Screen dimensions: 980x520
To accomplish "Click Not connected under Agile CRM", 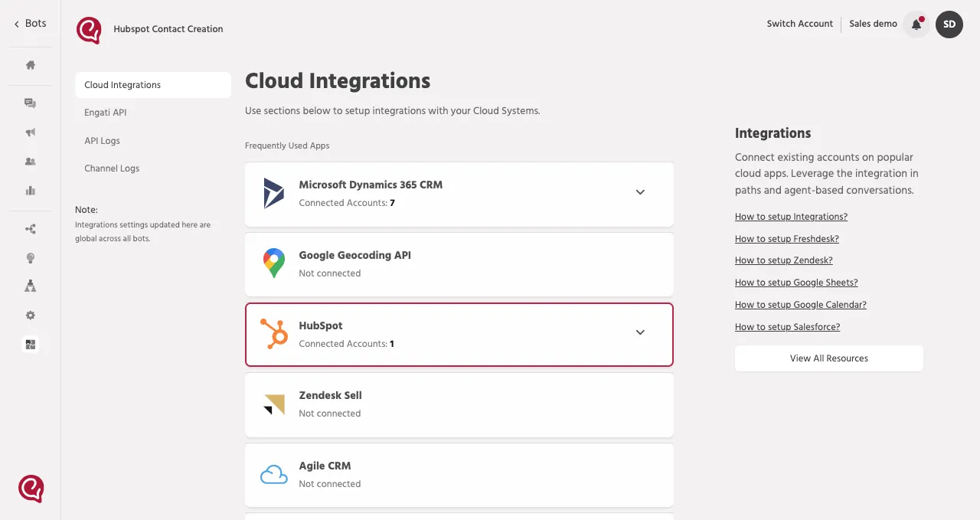I will (x=329, y=484).
